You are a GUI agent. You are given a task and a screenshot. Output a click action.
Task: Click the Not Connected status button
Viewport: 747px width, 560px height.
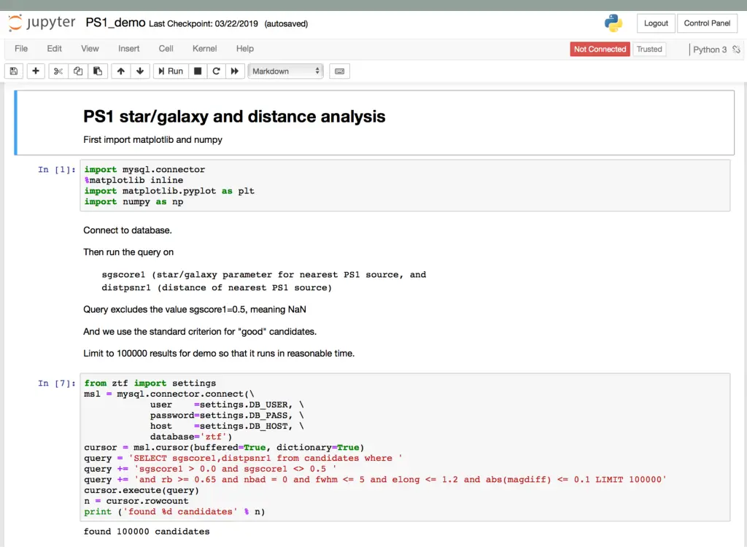pyautogui.click(x=600, y=49)
